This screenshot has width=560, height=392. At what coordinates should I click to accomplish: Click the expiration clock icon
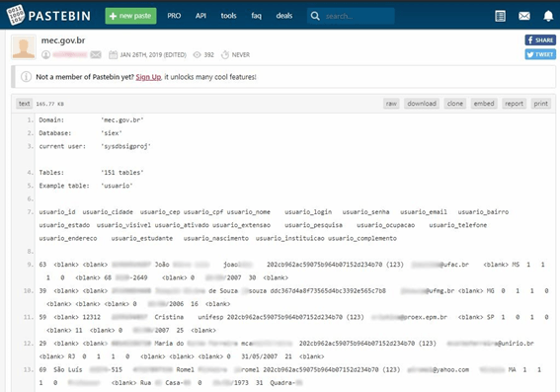point(225,54)
